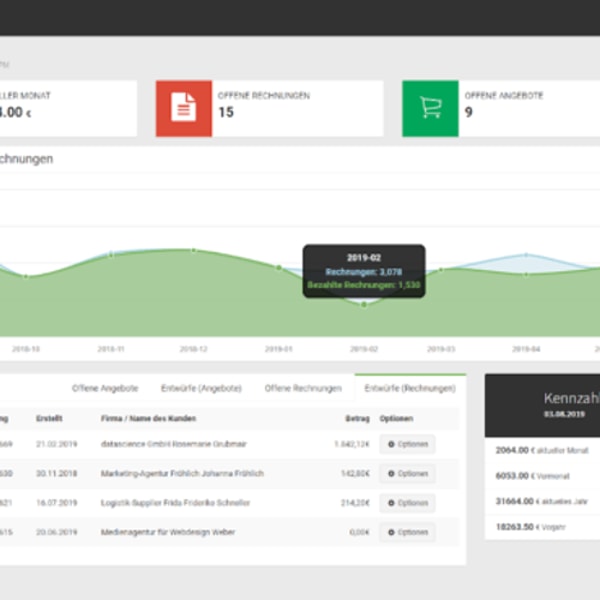The image size is (600, 600).
Task: Click the Betrag column header
Action: (357, 419)
